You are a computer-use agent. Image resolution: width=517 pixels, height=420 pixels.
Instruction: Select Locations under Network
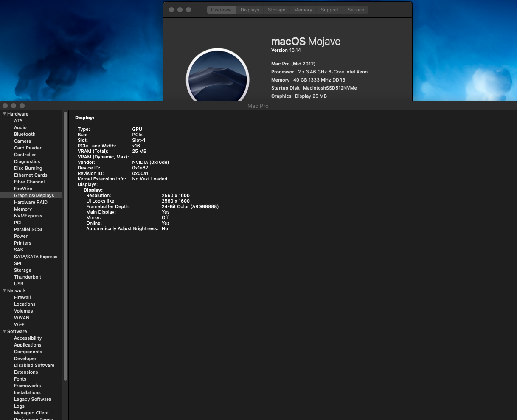[x=25, y=304]
